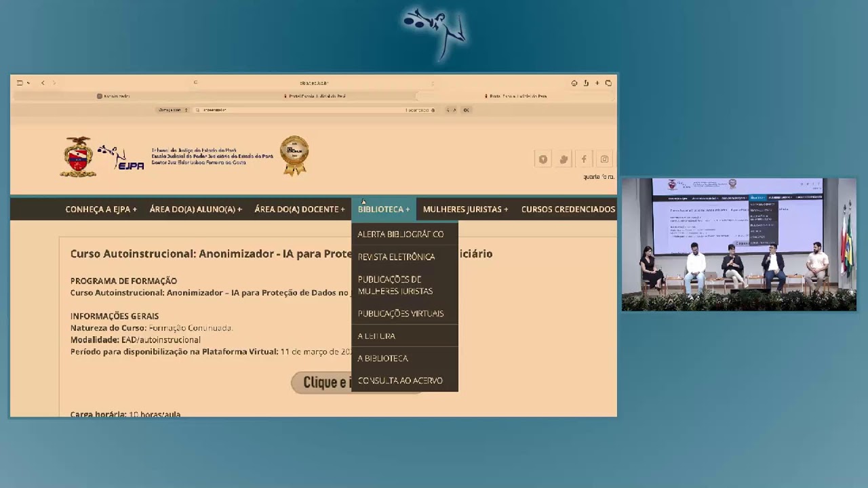
Task: Click OK button in find bar
Action: click(466, 110)
